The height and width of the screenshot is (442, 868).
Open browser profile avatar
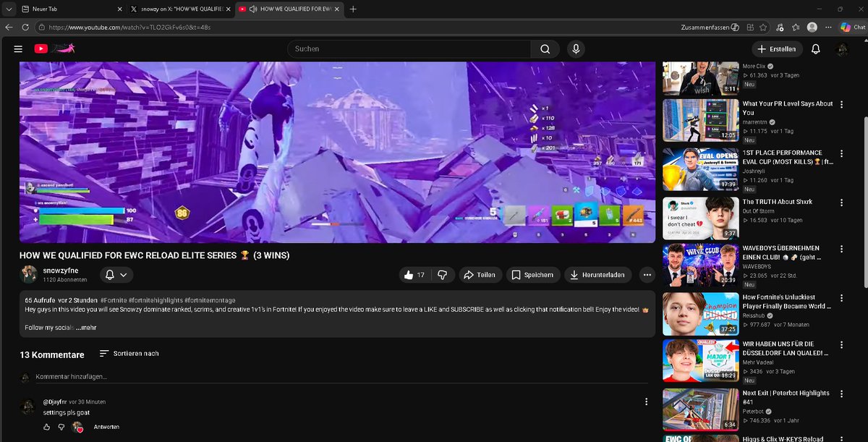pos(812,27)
